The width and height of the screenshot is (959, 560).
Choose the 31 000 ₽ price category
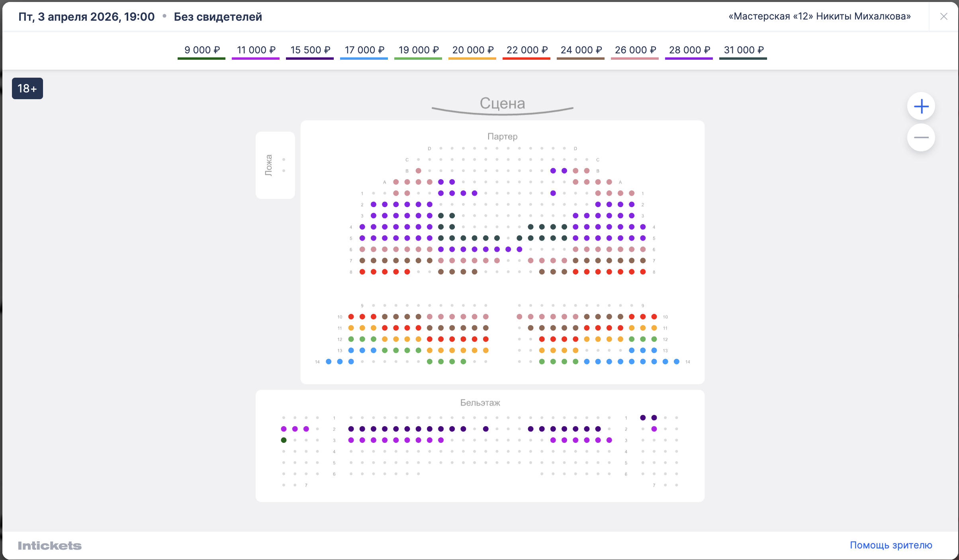[743, 50]
